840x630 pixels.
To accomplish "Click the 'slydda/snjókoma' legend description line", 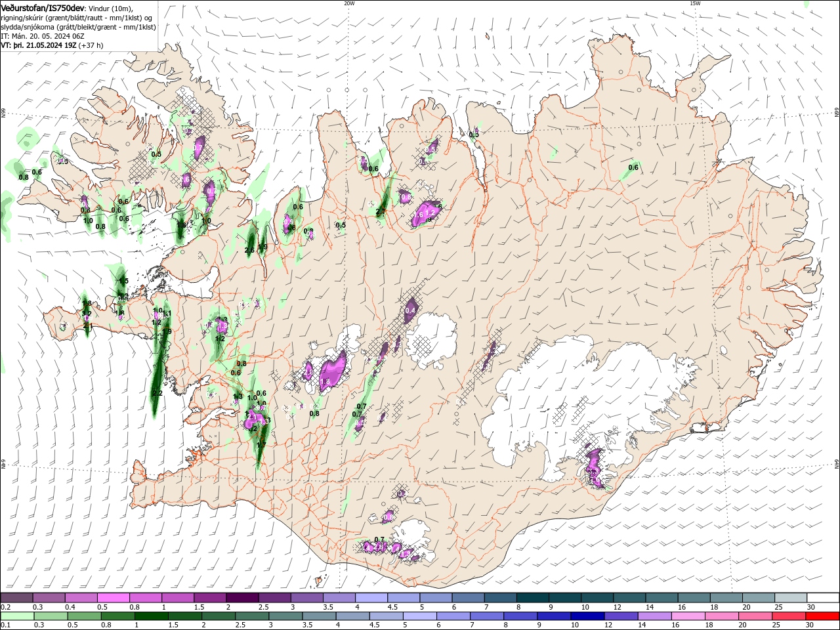I will (x=78, y=27).
